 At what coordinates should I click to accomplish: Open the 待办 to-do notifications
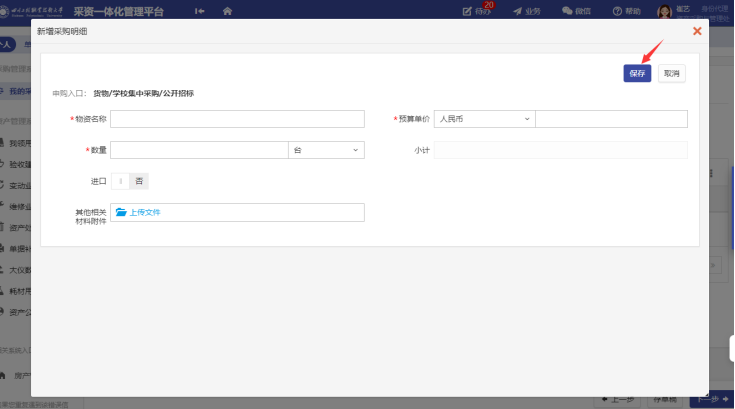click(477, 11)
